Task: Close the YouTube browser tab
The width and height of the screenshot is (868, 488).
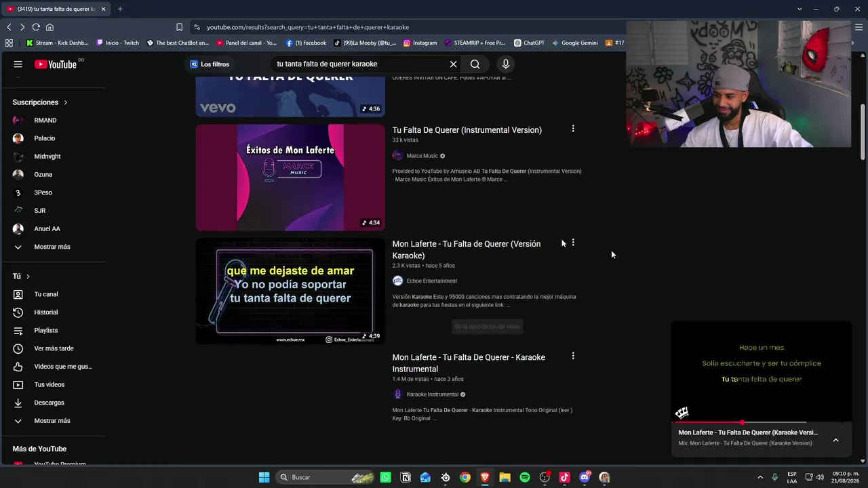Action: (x=103, y=9)
